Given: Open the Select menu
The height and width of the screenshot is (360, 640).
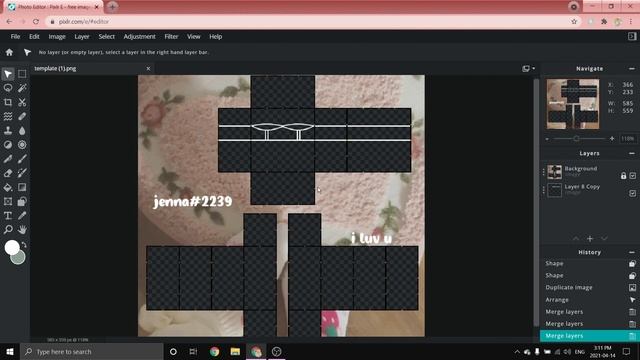Looking at the screenshot, I should [x=107, y=36].
